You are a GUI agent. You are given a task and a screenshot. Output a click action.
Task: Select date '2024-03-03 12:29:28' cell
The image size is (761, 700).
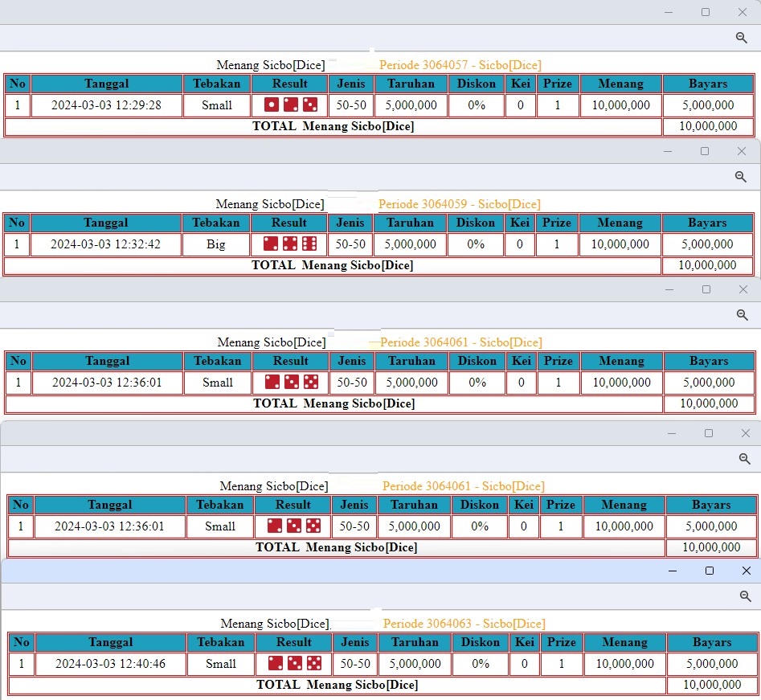coord(106,104)
